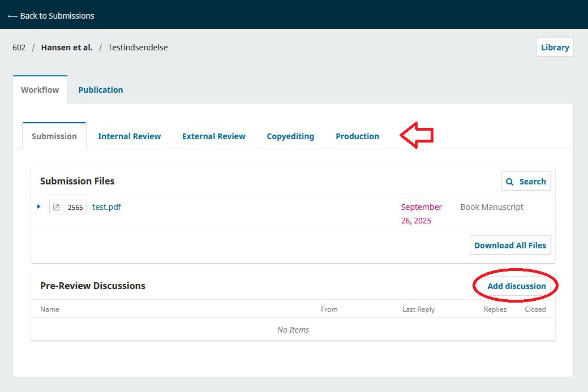Click the Back to Submissions link
Screen dimensions: 588x392
point(51,16)
